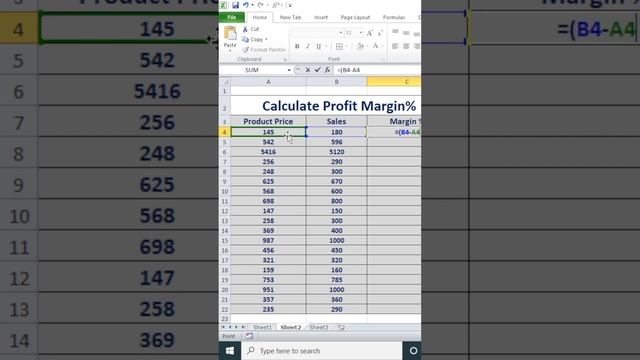Open the font name dropdown
The width and height of the screenshot is (640, 360).
(x=340, y=33)
